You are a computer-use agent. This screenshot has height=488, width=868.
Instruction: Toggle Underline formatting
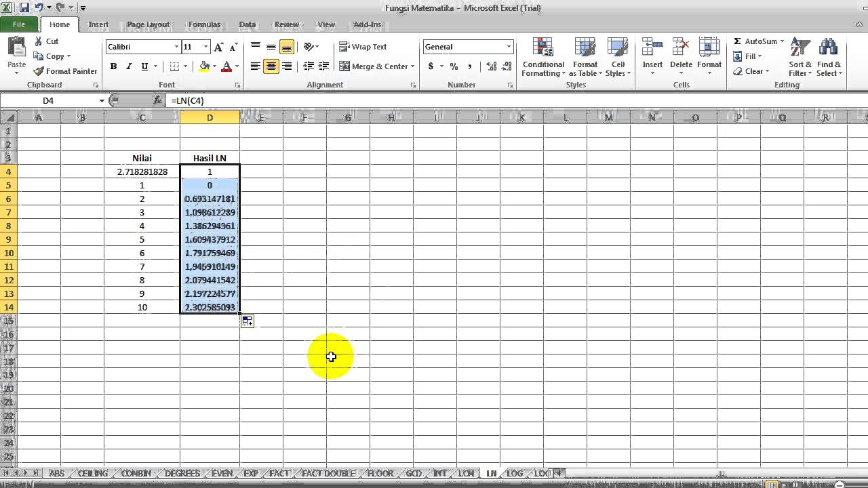coord(144,66)
